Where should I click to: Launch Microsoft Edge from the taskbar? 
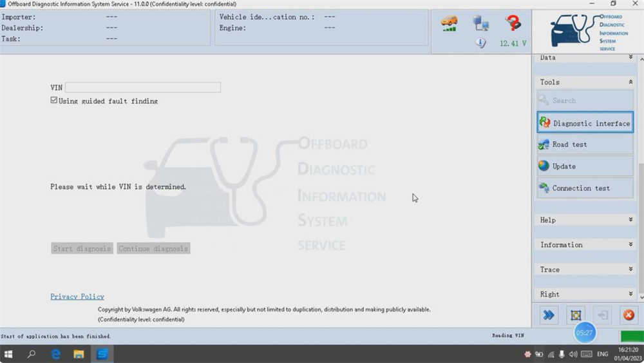(55, 354)
